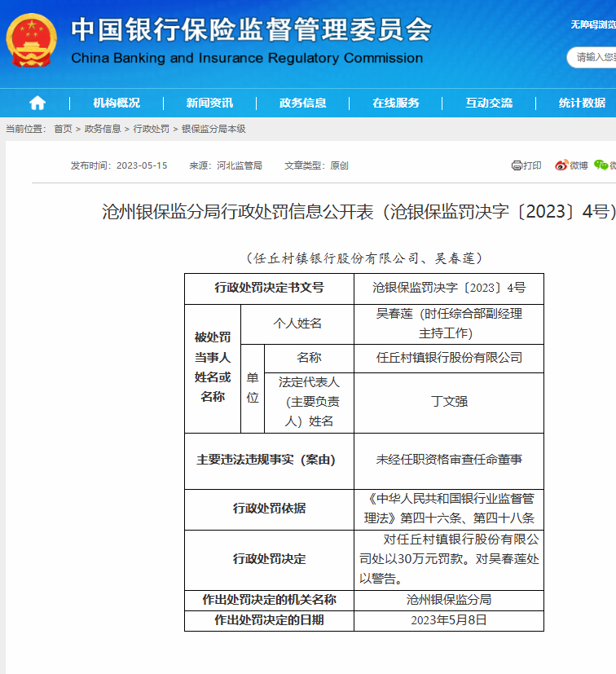Open the 机构概况 navigation menu
The height and width of the screenshot is (674, 616).
(117, 103)
